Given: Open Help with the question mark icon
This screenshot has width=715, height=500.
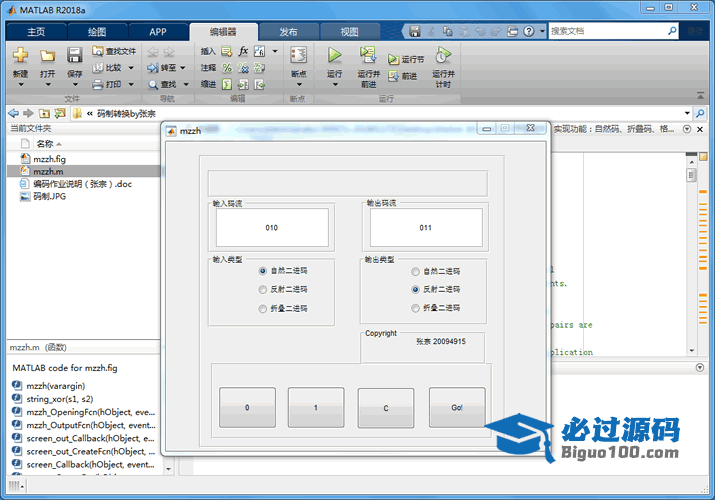Looking at the screenshot, I should coord(528,31).
